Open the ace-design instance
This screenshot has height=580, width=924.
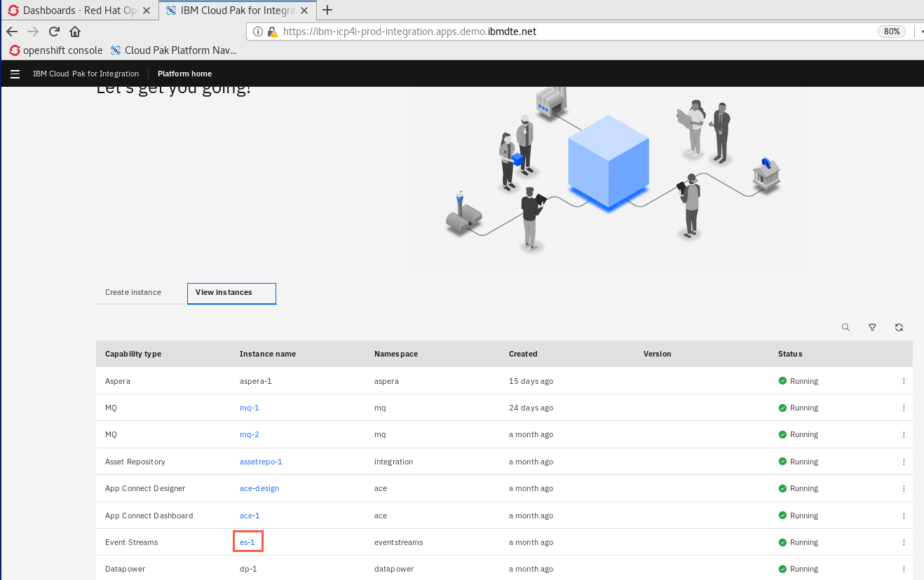click(259, 488)
